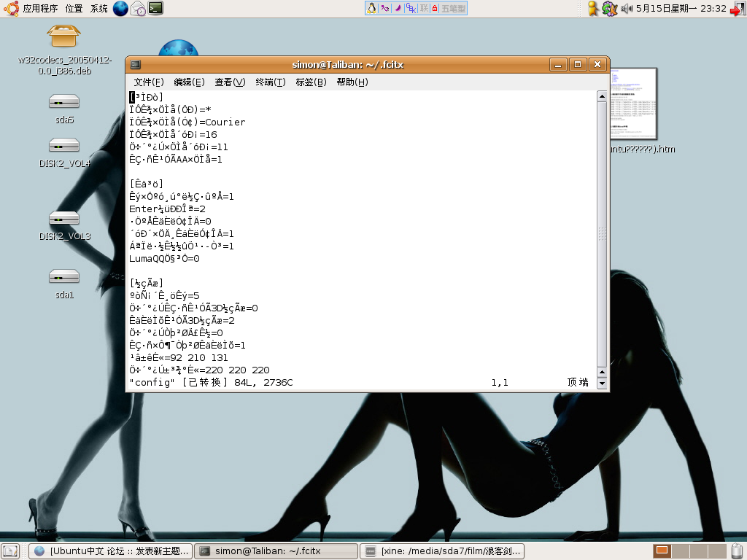
Task: Launch the Evolution mail launcher
Action: (x=138, y=9)
